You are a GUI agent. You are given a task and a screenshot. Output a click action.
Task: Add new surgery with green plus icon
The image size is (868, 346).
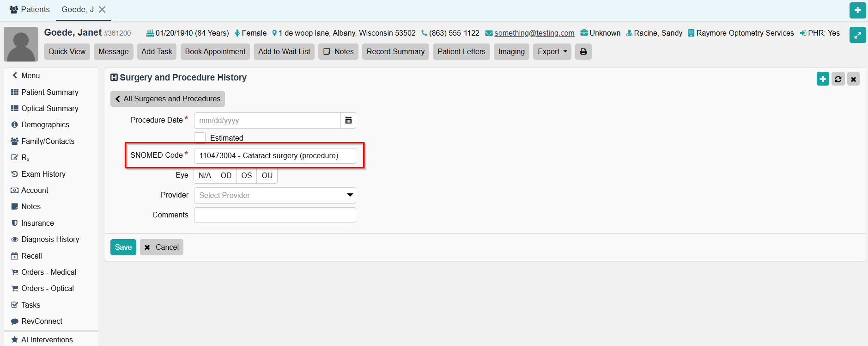click(x=823, y=79)
